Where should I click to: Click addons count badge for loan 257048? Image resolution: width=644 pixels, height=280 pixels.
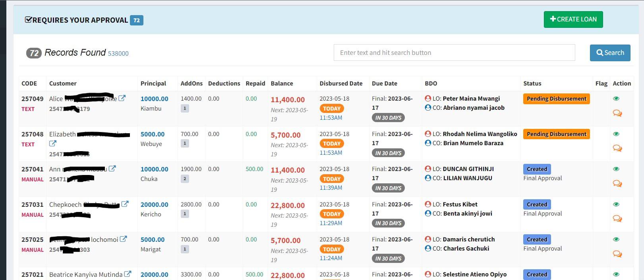(185, 144)
